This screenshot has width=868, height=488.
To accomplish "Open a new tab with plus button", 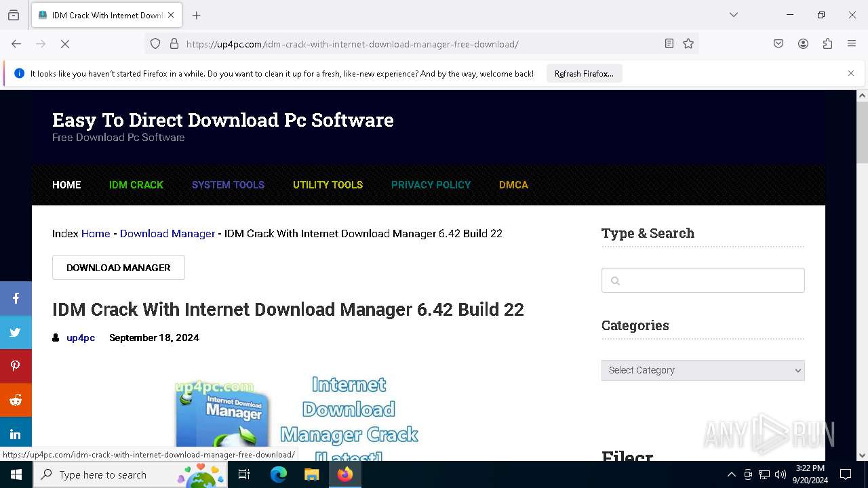I will (x=197, y=15).
